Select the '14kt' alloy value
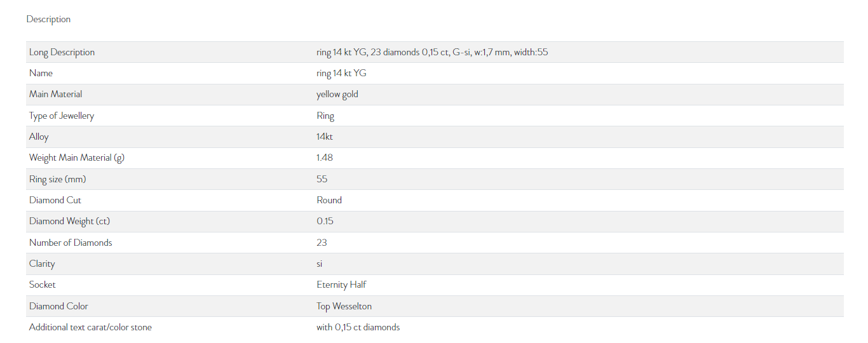 point(325,137)
